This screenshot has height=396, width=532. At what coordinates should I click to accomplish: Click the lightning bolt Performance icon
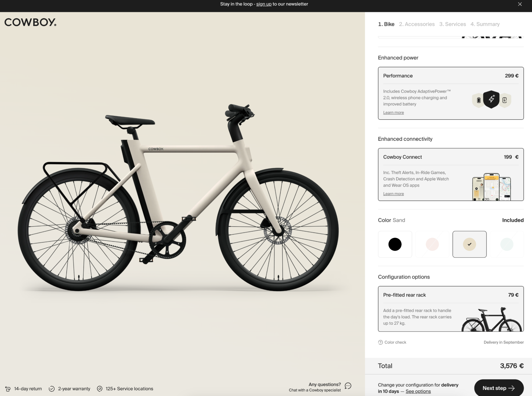[491, 99]
